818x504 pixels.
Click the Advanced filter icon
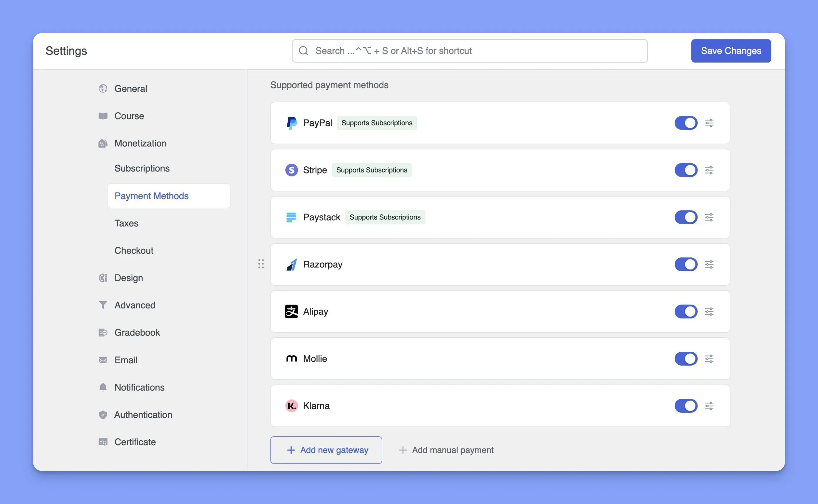click(103, 305)
